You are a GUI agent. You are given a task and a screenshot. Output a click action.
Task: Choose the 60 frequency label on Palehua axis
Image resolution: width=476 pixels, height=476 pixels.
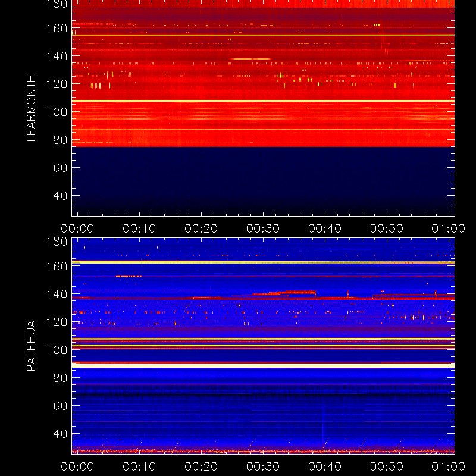pyautogui.click(x=61, y=406)
